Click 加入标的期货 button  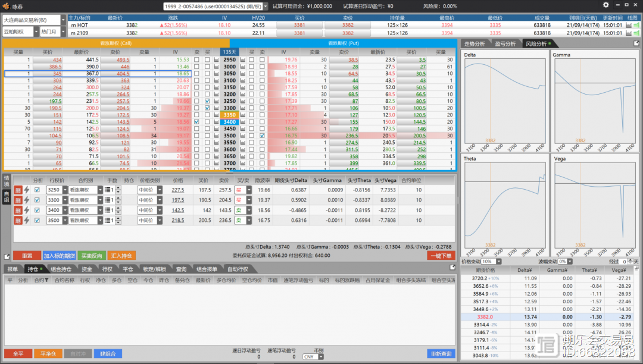point(60,256)
